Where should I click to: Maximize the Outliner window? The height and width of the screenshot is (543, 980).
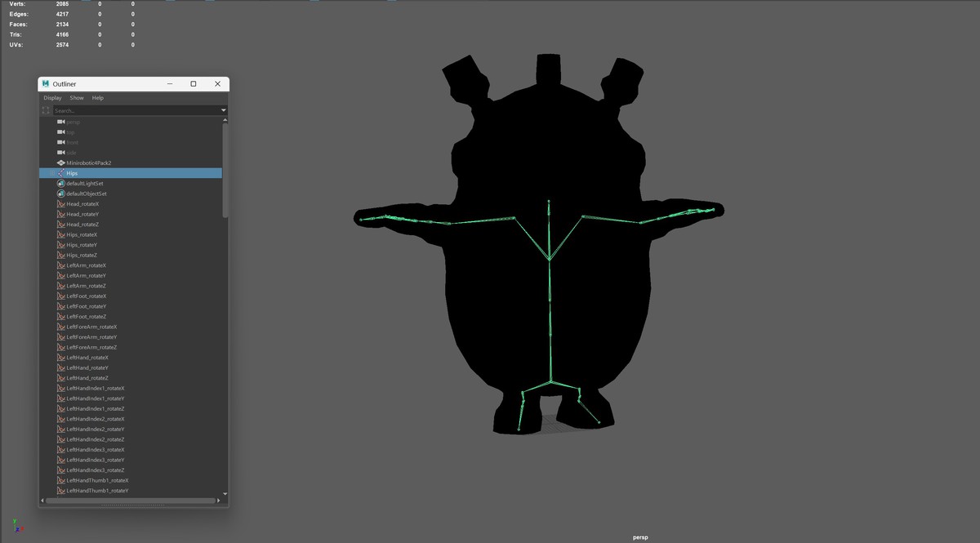(x=194, y=84)
